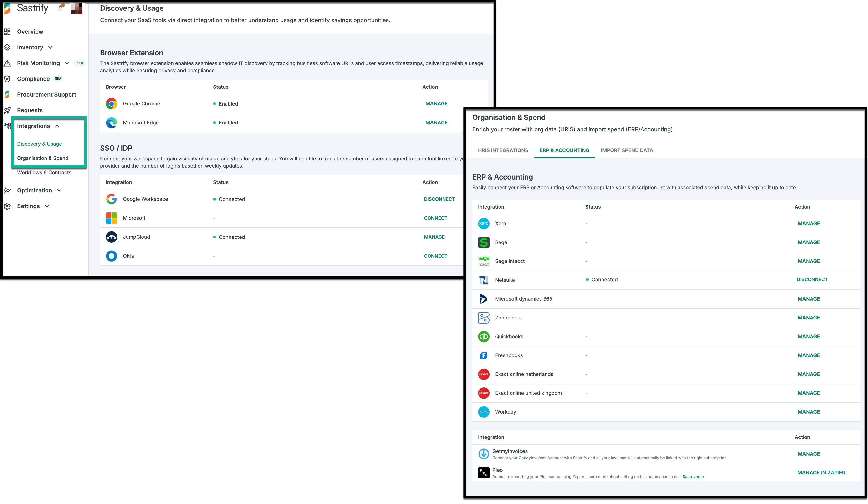Click the Risk Monitoring warning icon
The height and width of the screenshot is (504, 868).
[7, 63]
